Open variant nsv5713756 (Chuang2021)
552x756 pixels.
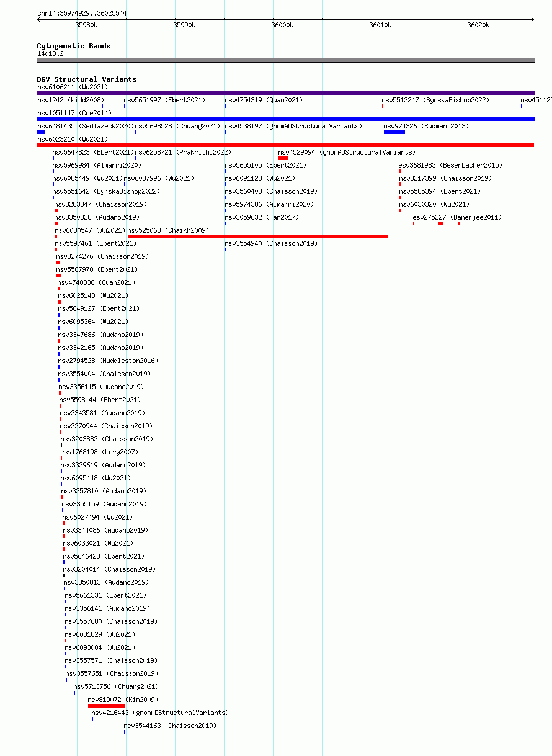pyautogui.click(x=116, y=686)
